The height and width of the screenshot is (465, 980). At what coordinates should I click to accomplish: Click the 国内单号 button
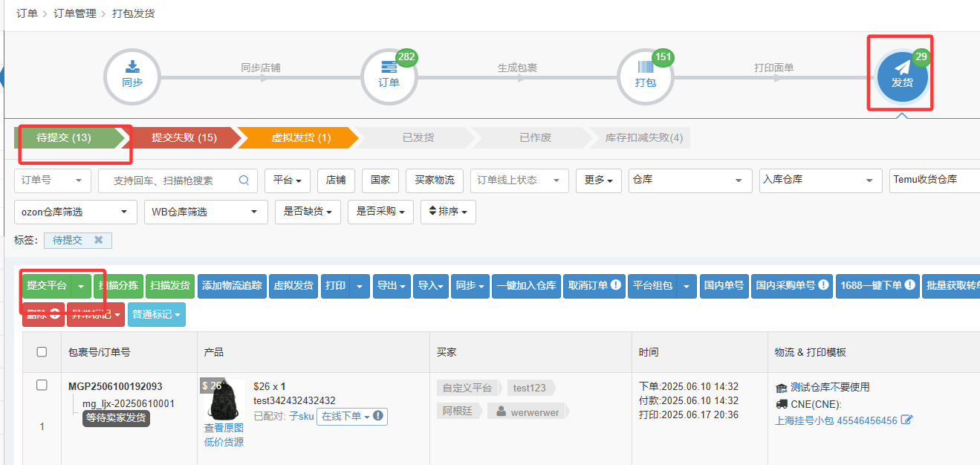click(724, 286)
